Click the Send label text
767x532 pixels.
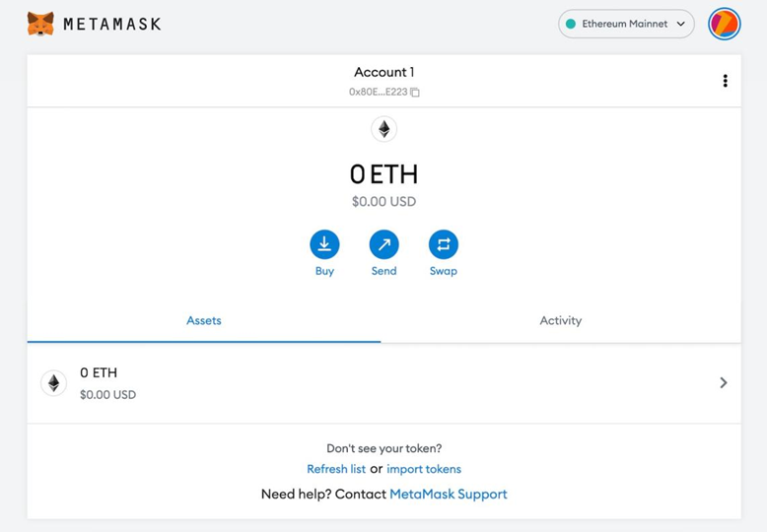pos(383,271)
